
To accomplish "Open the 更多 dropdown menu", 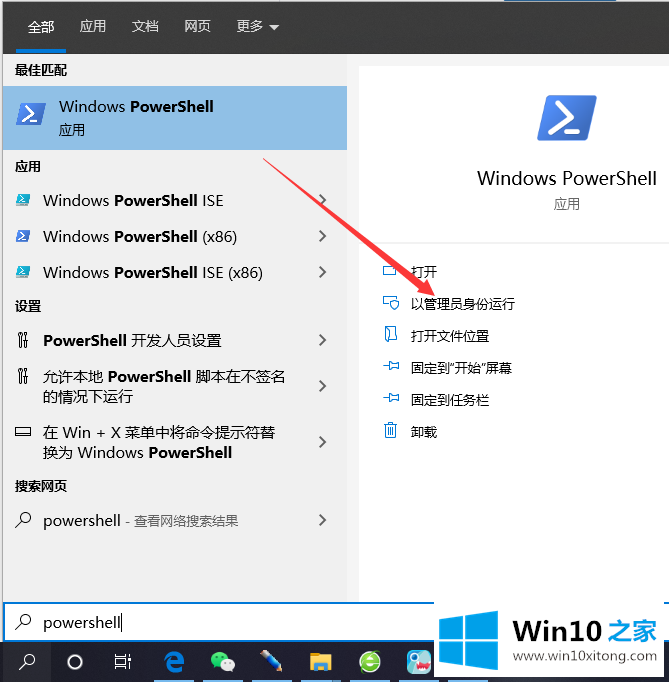I will (x=257, y=26).
